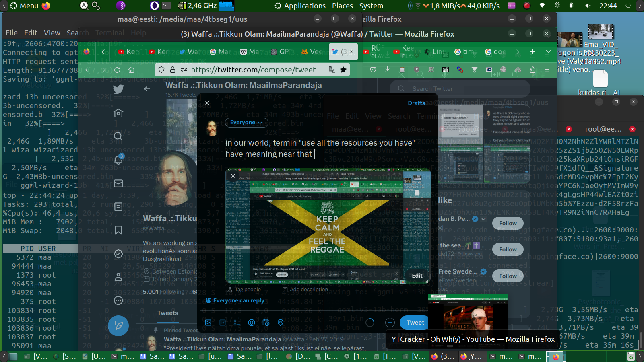Open Twitter Profile icon in sidebar
Viewport: 644px width, 362px height.
[x=118, y=277]
